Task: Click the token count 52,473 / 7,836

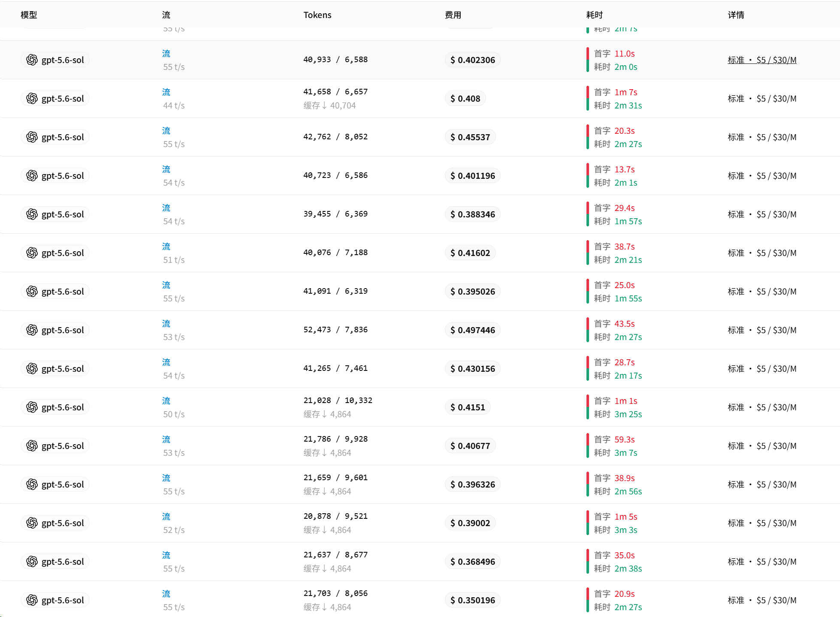Action: (x=335, y=330)
